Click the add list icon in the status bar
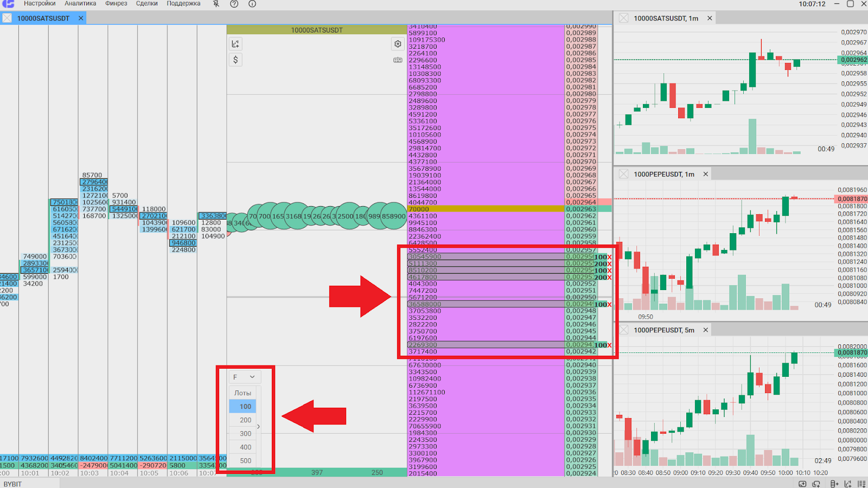The width and height of the screenshot is (868, 488). click(x=861, y=484)
